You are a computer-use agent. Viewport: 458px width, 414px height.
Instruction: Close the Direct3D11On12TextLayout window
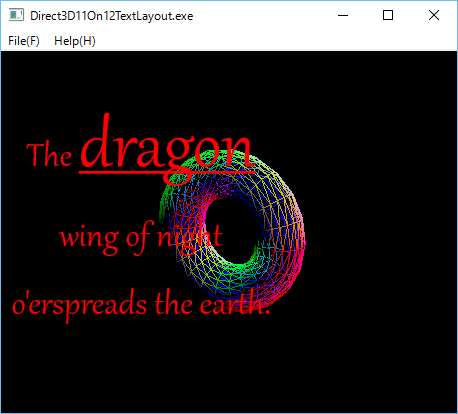click(434, 15)
